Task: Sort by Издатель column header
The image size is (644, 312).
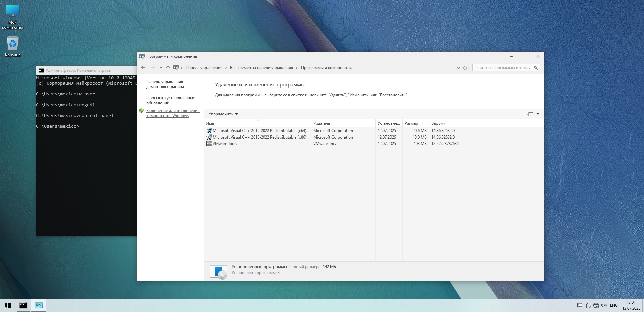Action: tap(343, 123)
